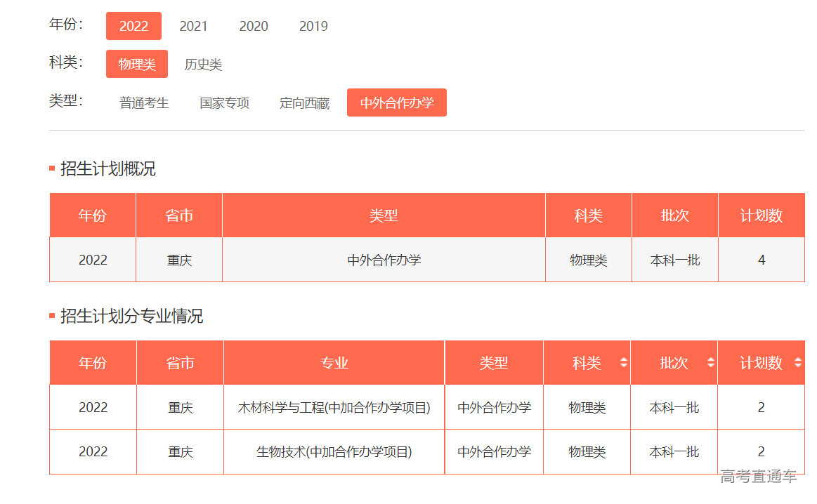Viewport: 817px width, 504px height.
Task: Choose year 2020 option
Action: 254,26
